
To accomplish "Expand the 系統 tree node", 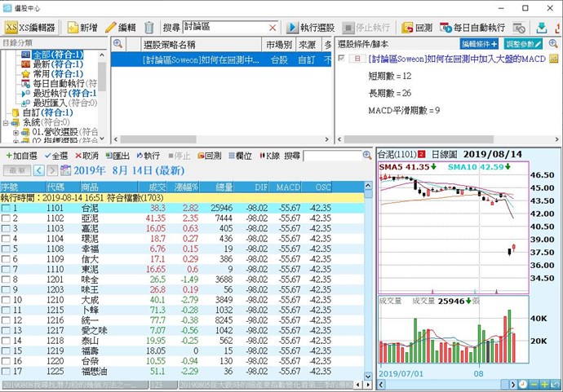I will [6, 123].
